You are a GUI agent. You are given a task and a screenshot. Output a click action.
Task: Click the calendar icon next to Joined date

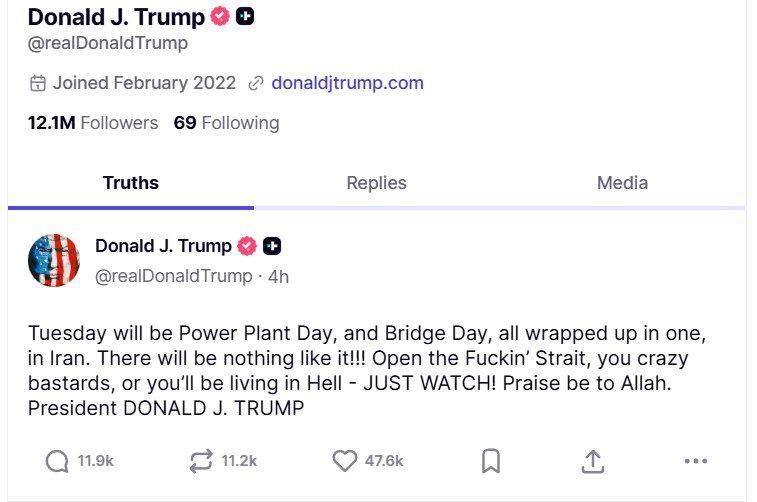38,83
